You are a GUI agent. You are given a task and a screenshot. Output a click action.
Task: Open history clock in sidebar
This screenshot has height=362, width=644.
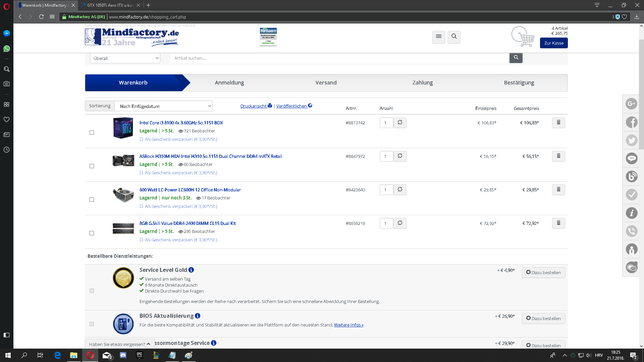(6, 149)
